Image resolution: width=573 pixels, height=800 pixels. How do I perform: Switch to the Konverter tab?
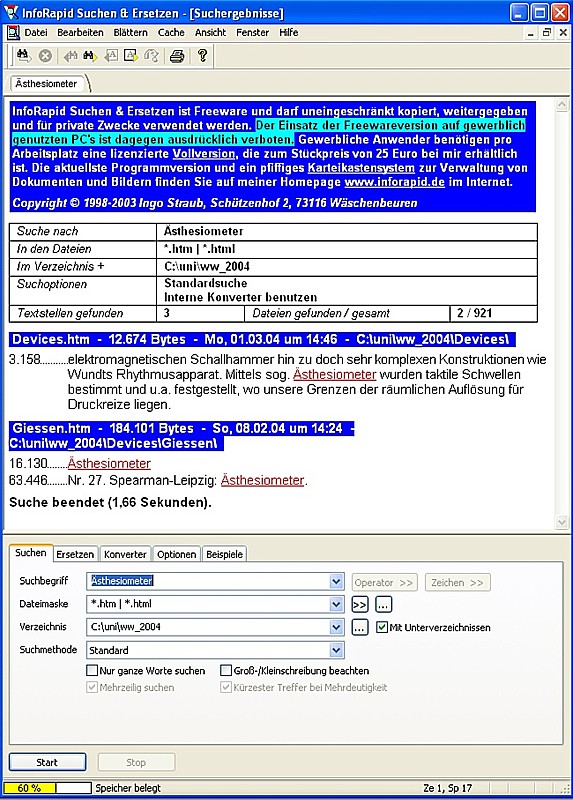125,554
